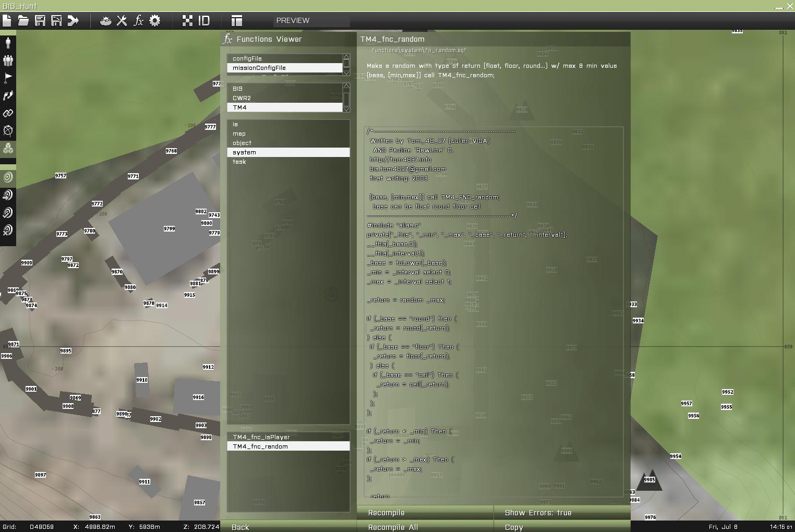Select the footprints waypoint tool
Viewport: 795px width, 532px height.
(x=8, y=95)
